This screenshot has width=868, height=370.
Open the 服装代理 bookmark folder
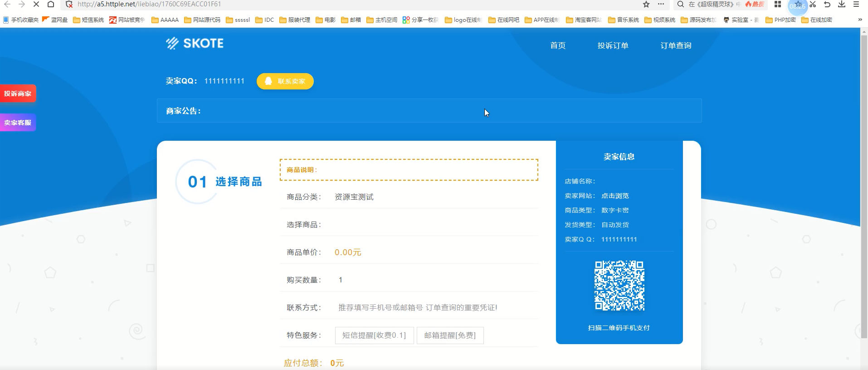[x=295, y=20]
